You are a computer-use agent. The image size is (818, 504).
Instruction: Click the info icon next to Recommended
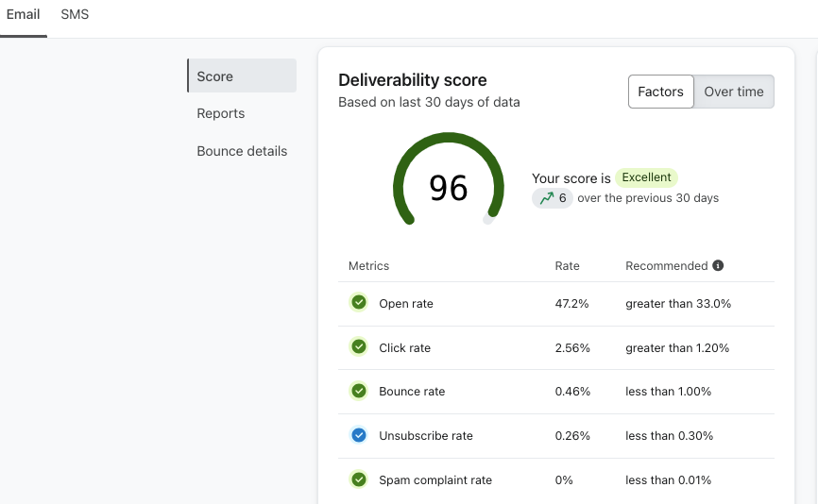click(x=718, y=266)
